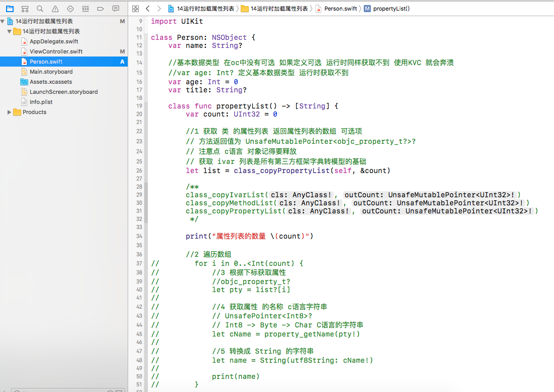Place cursor on 'import UIKit' line
This screenshot has width=554, height=392.
point(177,21)
